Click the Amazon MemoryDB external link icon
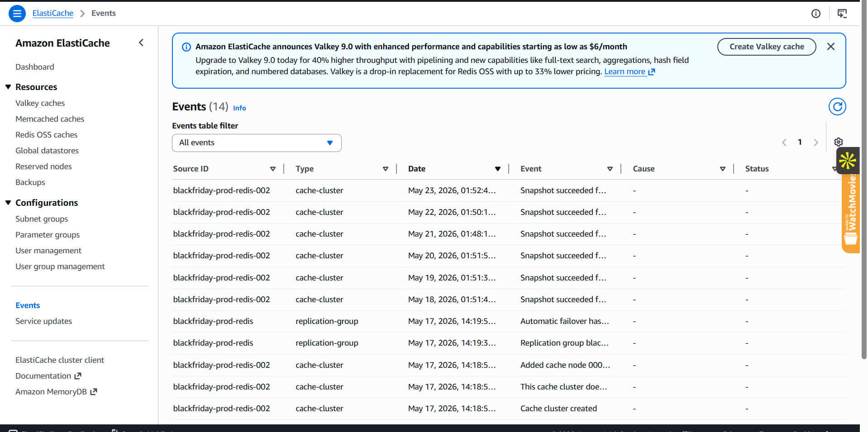Viewport: 868px width, 432px height. click(94, 392)
